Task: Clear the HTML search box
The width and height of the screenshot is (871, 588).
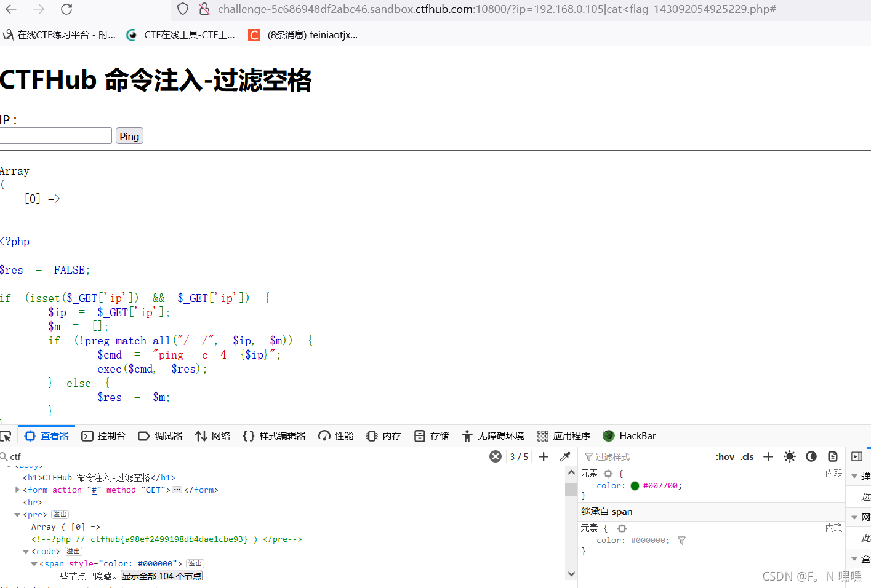Action: click(496, 456)
